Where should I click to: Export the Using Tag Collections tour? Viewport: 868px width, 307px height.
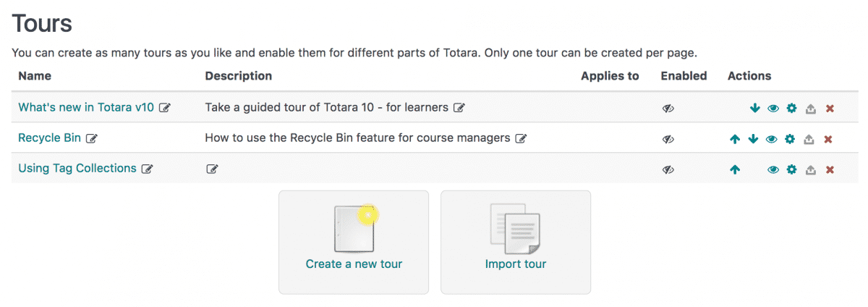(811, 169)
